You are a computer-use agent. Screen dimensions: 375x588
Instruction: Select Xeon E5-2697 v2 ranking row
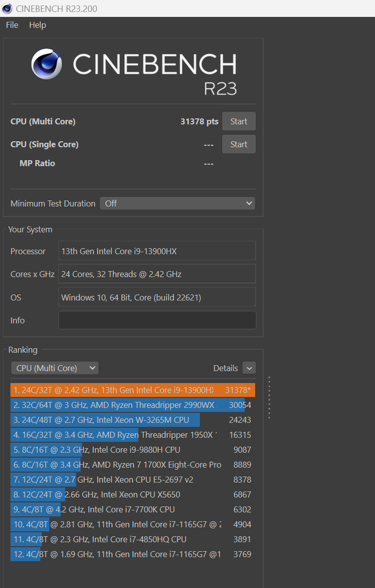click(133, 480)
